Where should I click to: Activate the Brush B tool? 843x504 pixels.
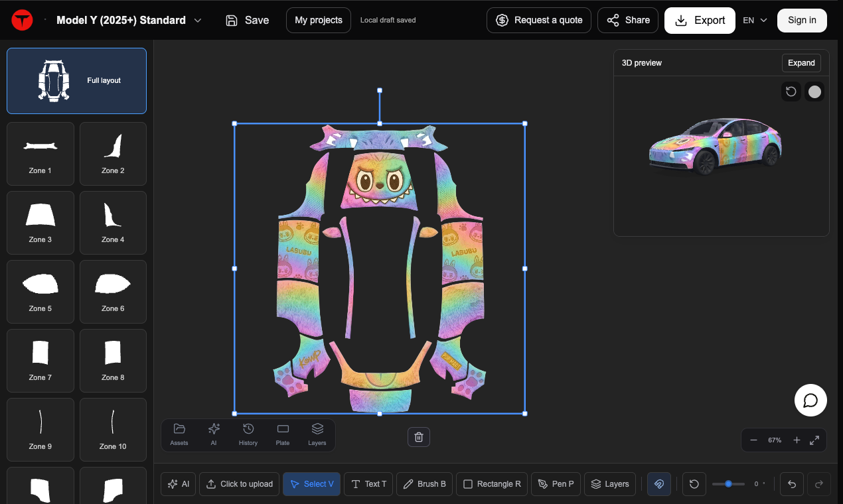(425, 484)
